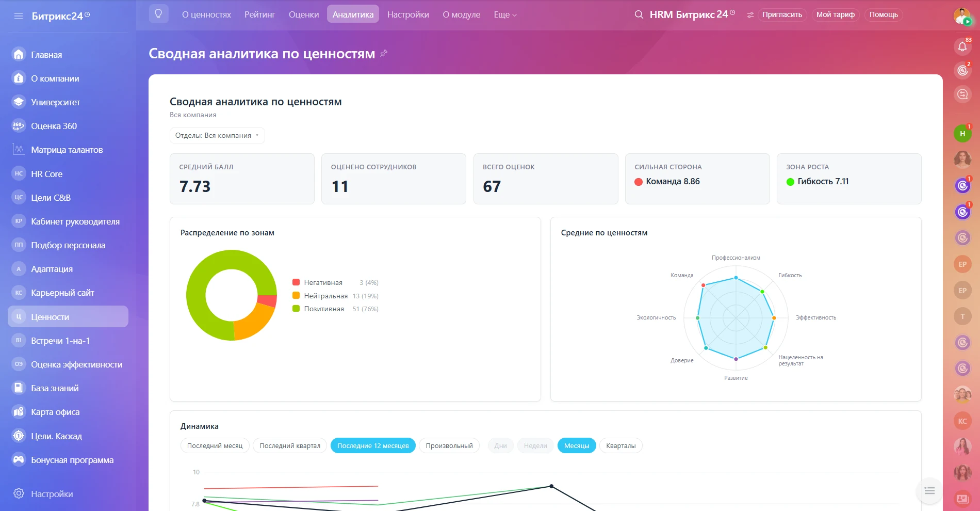Screen dimensions: 980x511
Task: Click the СРЕДНИЙ БАЛЛ 7.73 card
Action: tap(242, 179)
